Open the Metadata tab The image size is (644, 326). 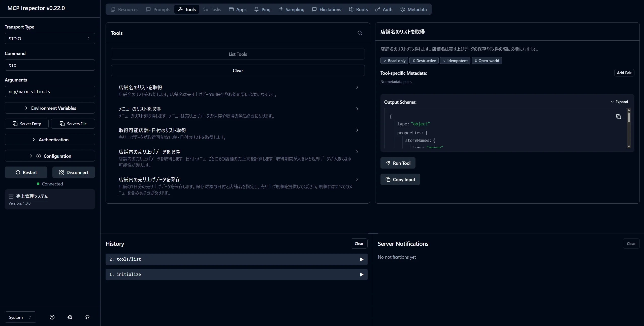point(413,9)
